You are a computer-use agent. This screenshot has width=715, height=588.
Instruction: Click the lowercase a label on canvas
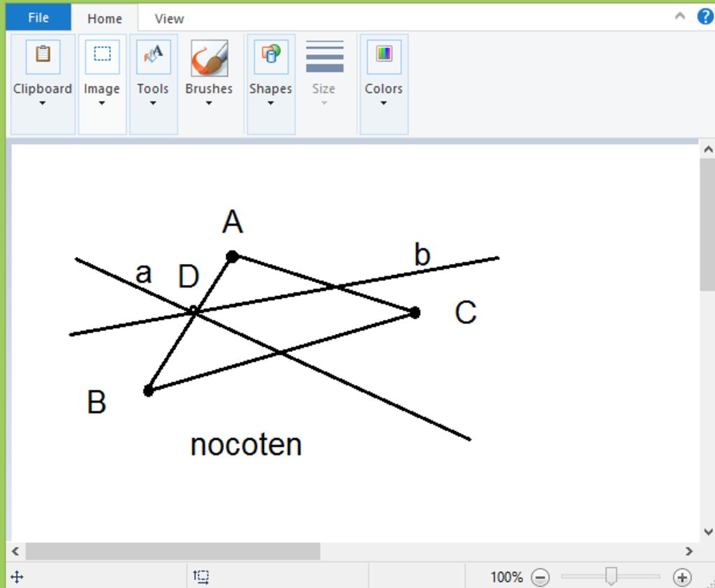point(144,274)
